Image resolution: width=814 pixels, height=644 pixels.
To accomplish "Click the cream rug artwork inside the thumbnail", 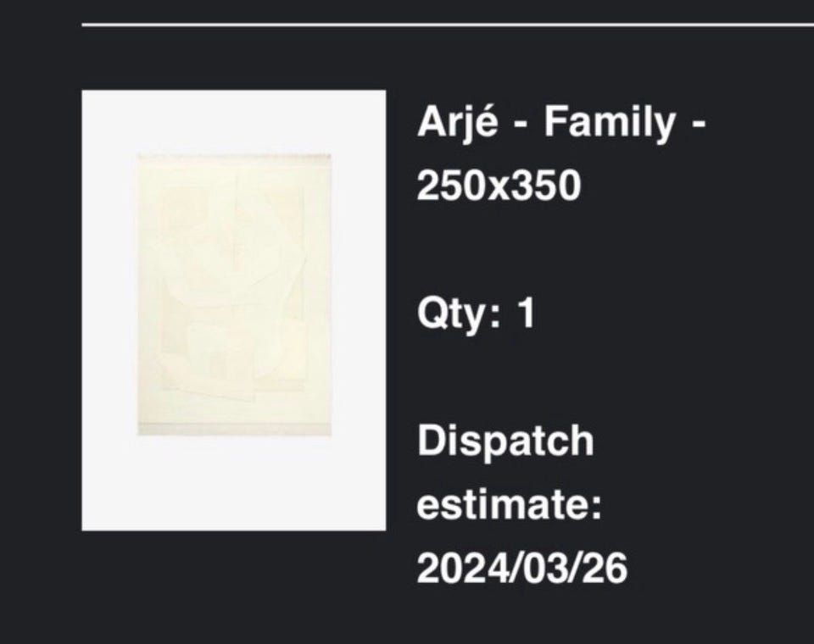I will [234, 294].
